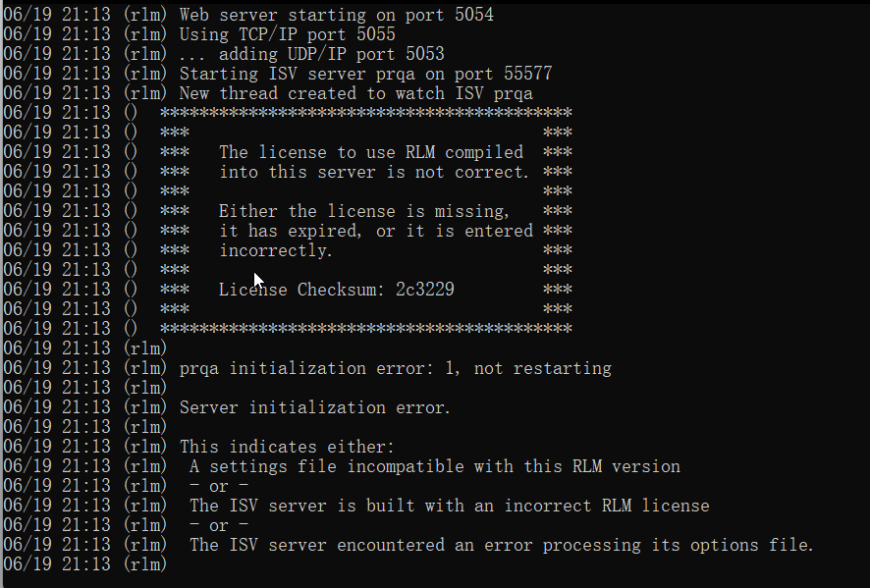This screenshot has width=870, height=588.
Task: Click the 'Server initialization error.' line
Action: tap(314, 407)
